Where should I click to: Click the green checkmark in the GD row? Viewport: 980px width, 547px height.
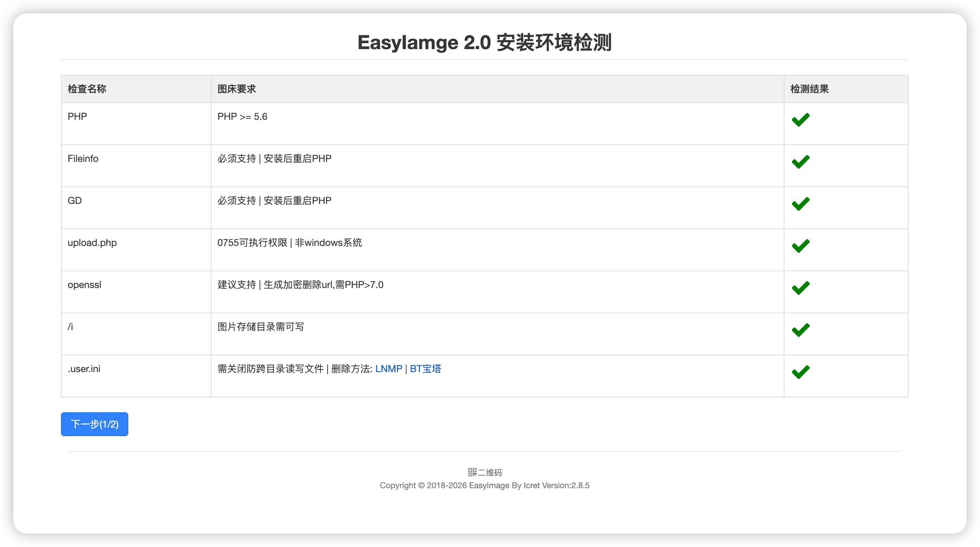(800, 204)
